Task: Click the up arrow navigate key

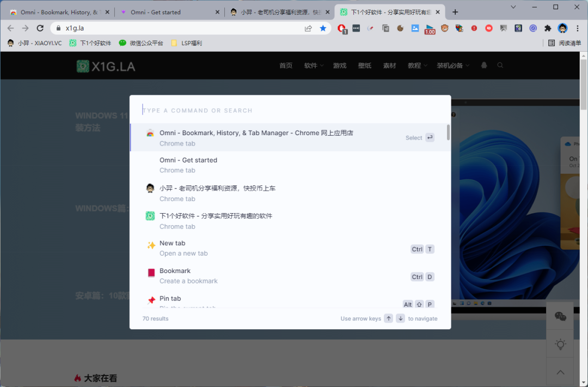Action: click(389, 318)
